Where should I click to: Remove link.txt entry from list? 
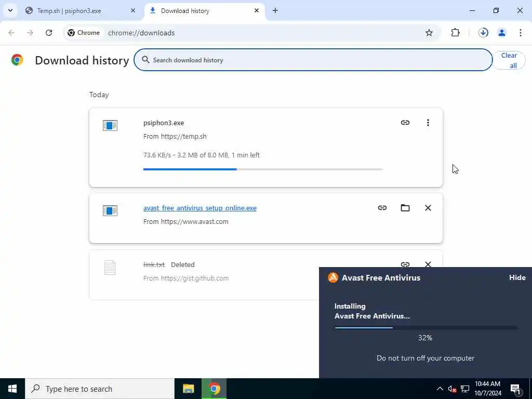[428, 264]
